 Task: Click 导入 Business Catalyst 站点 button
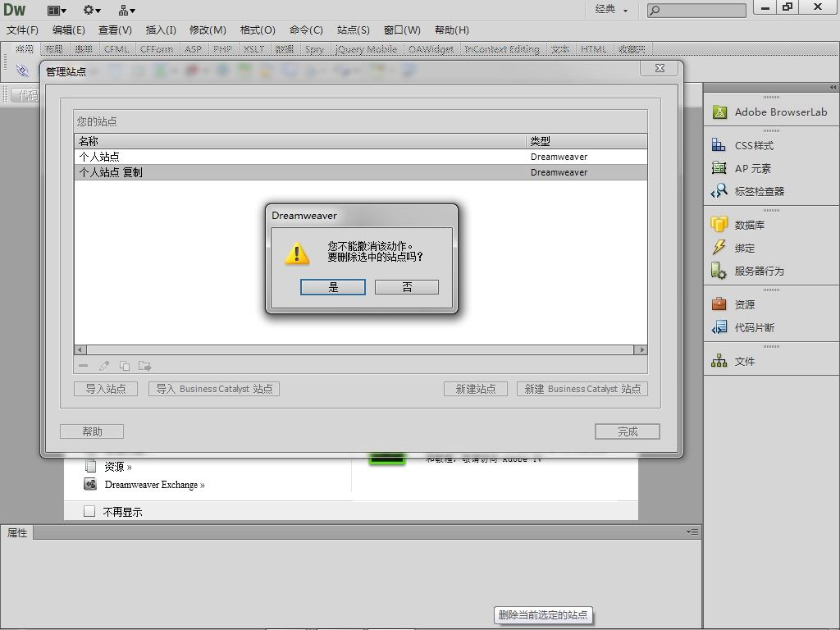click(214, 388)
